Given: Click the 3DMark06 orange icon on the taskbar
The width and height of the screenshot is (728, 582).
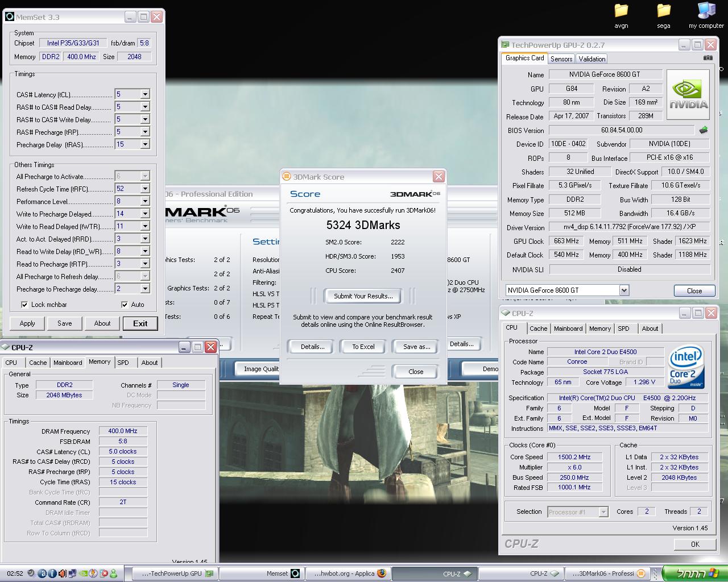Looking at the screenshot, I should pos(640,573).
